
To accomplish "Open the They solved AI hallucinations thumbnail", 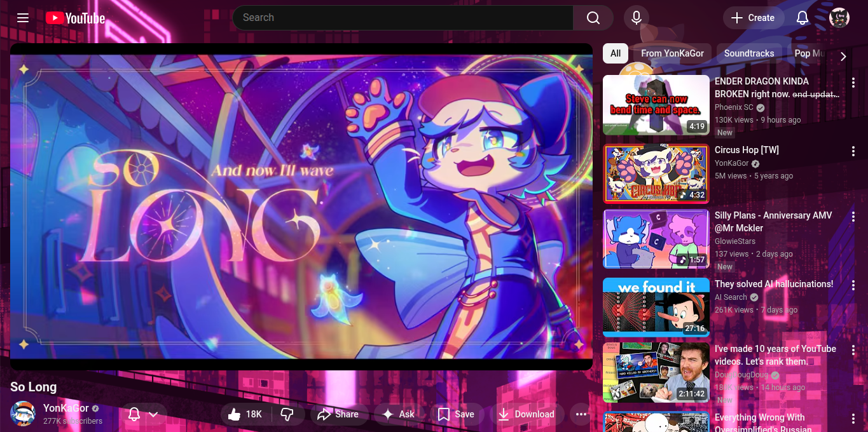I will point(656,307).
